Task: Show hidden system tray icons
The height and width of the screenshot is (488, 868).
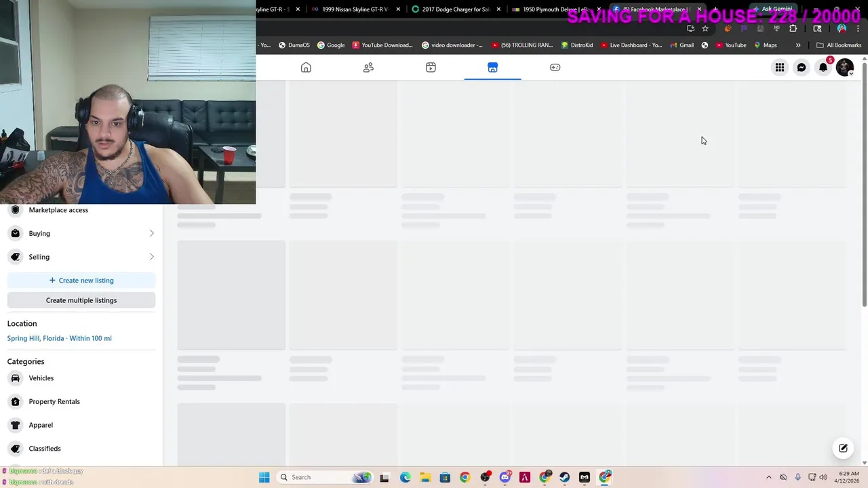Action: [768, 477]
